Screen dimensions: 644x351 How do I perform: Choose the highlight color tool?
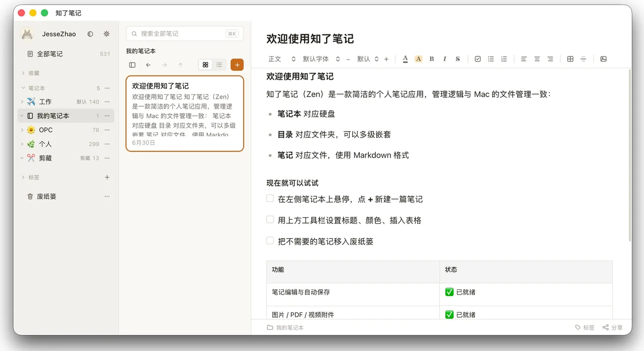[419, 59]
